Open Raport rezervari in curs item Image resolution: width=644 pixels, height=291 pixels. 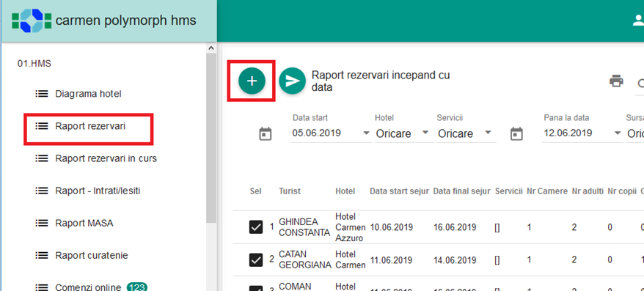[x=106, y=158]
